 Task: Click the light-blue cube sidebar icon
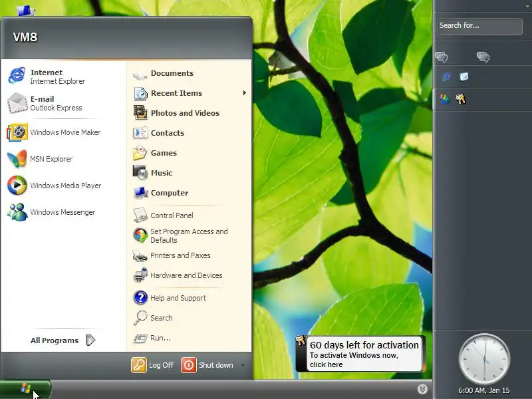[464, 76]
